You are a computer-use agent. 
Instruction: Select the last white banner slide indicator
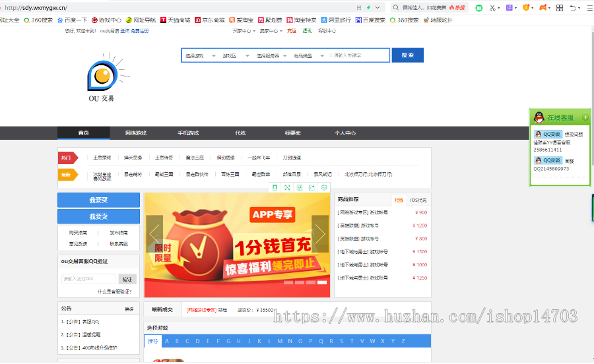pos(322,283)
